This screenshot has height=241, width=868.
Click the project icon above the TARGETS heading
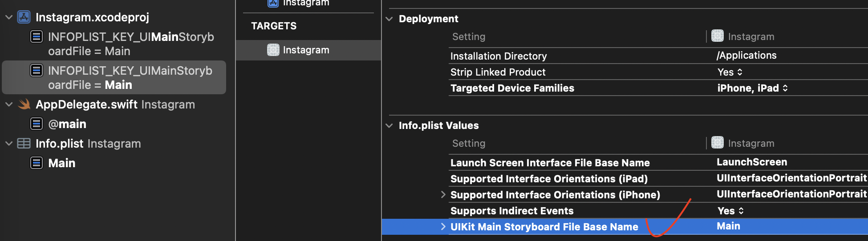273,3
